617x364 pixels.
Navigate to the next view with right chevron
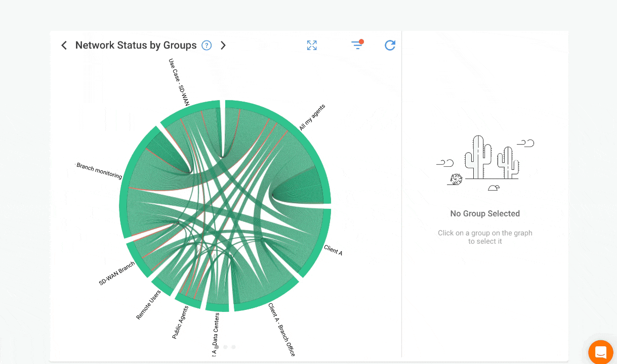[223, 45]
